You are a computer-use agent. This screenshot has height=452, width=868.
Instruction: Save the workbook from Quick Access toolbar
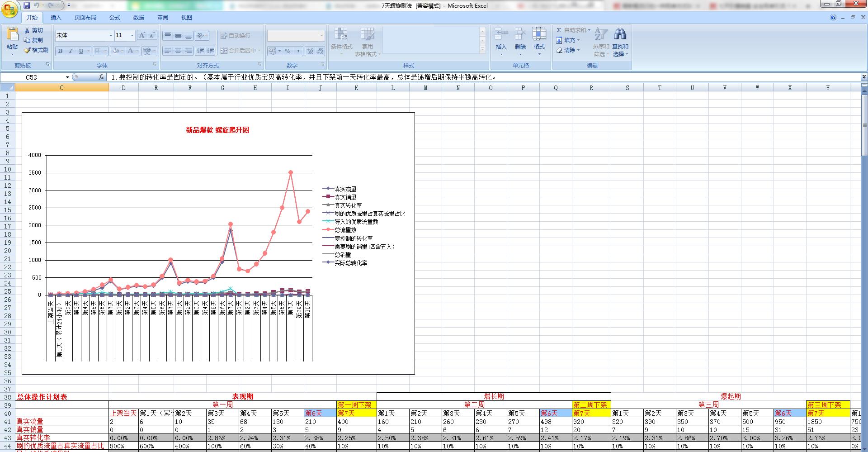[x=27, y=5]
